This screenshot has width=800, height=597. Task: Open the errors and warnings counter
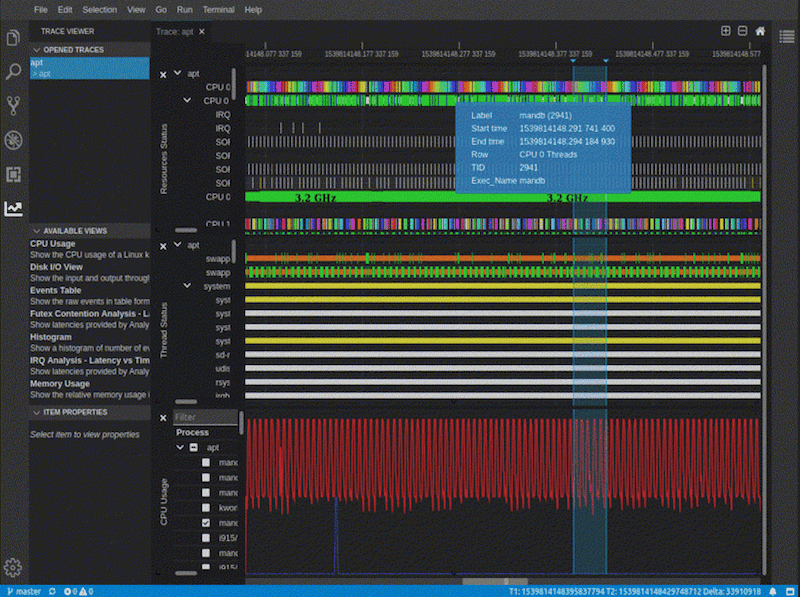point(78,591)
